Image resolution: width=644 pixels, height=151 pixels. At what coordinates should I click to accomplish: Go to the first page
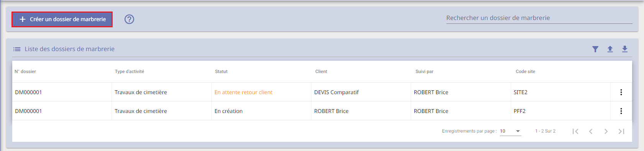(575, 131)
